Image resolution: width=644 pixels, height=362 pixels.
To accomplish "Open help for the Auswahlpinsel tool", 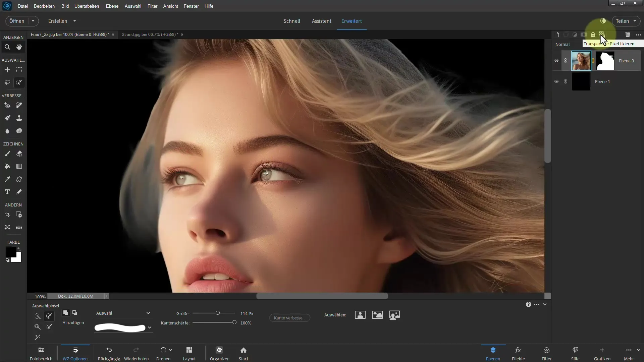I will (528, 304).
